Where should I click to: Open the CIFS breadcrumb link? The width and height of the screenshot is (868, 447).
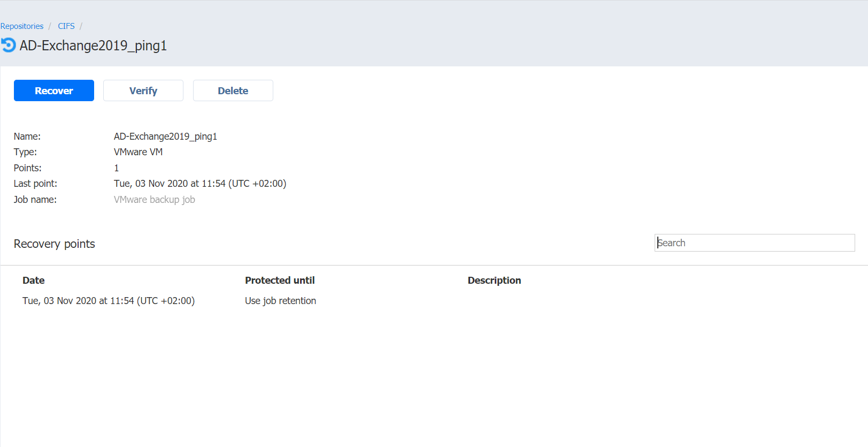[66, 26]
